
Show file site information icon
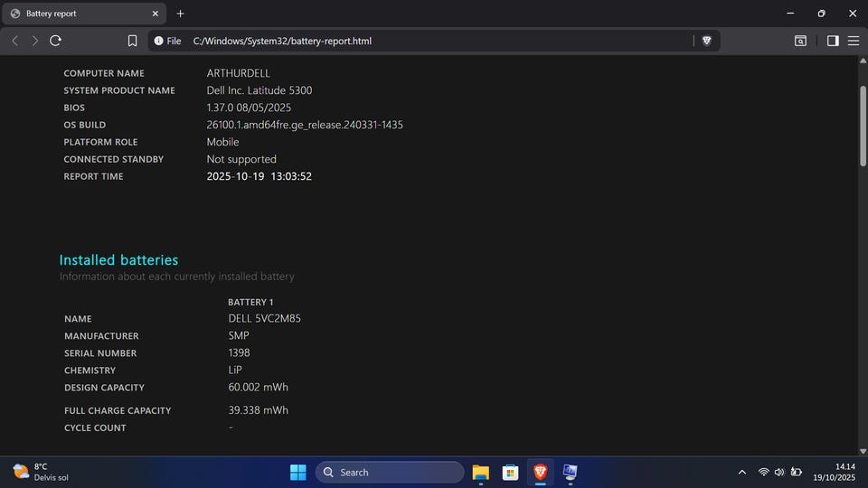click(159, 41)
